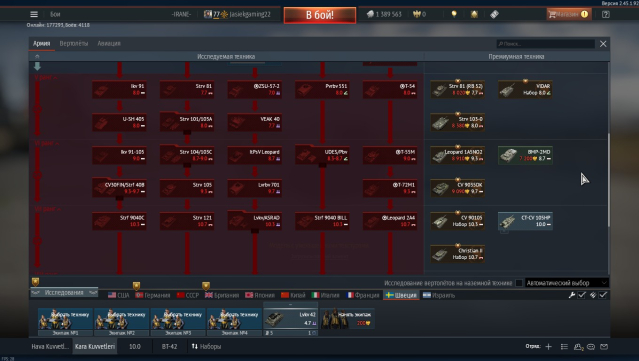Open the notifications bell icon
The height and width of the screenshot is (361, 639).
pos(474,14)
